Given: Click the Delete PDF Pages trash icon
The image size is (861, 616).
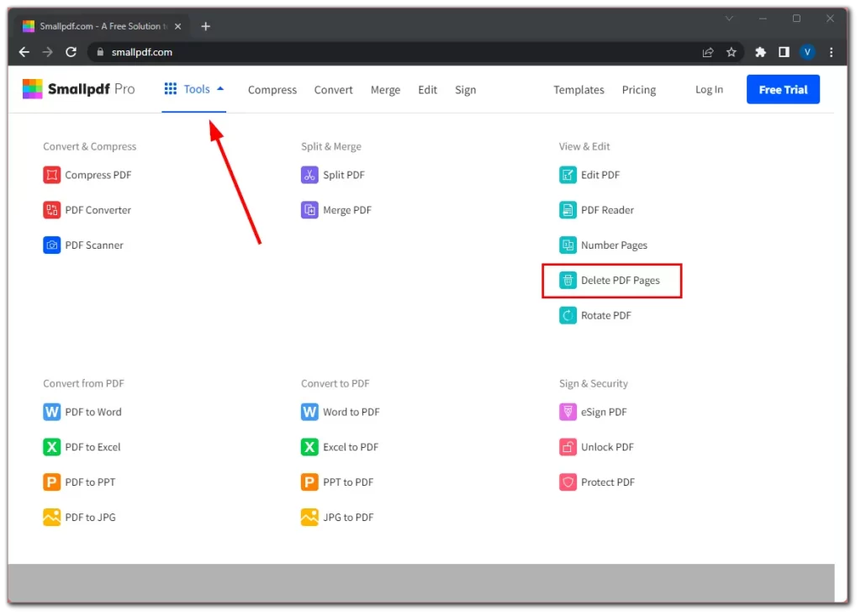Looking at the screenshot, I should tap(568, 280).
